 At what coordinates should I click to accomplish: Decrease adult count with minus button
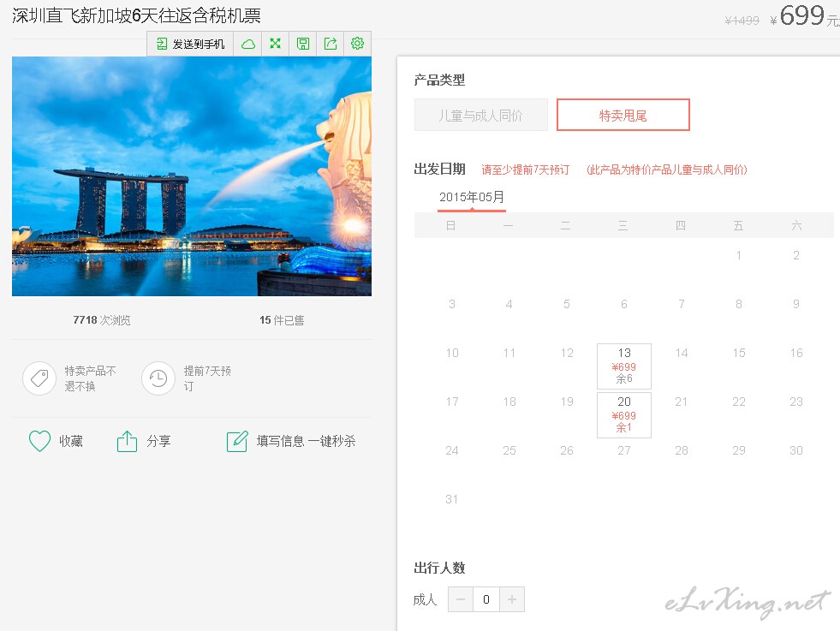tap(461, 599)
